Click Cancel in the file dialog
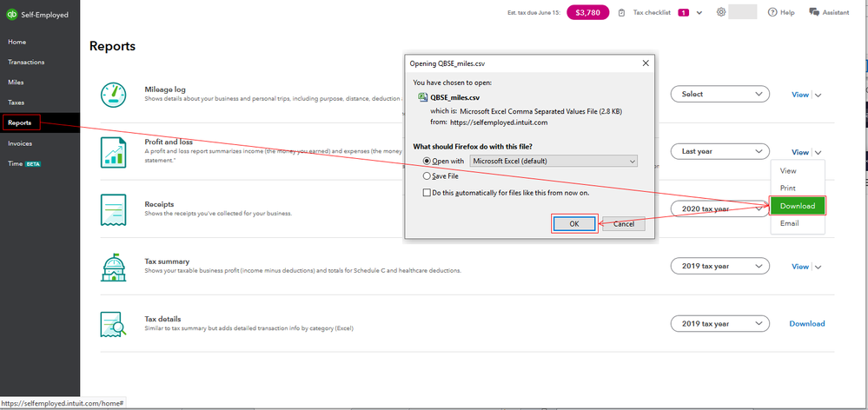The height and width of the screenshot is (410, 868). [623, 223]
